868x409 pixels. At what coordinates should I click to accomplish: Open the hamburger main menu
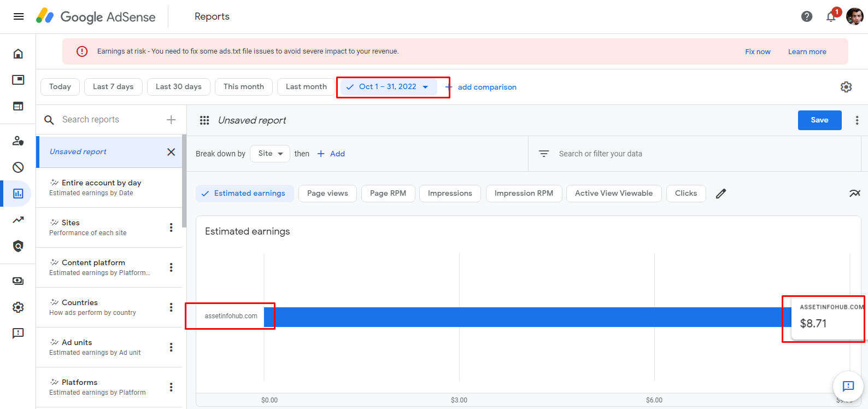(18, 16)
